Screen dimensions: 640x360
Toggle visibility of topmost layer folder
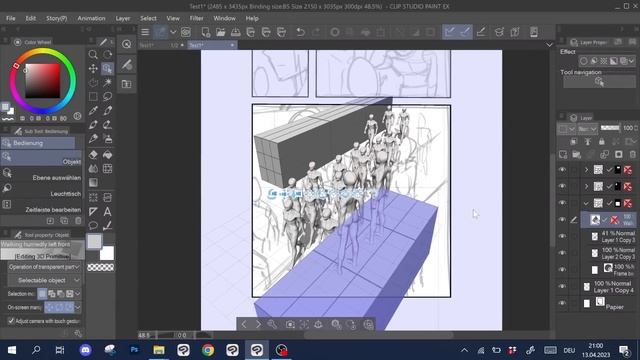click(562, 169)
